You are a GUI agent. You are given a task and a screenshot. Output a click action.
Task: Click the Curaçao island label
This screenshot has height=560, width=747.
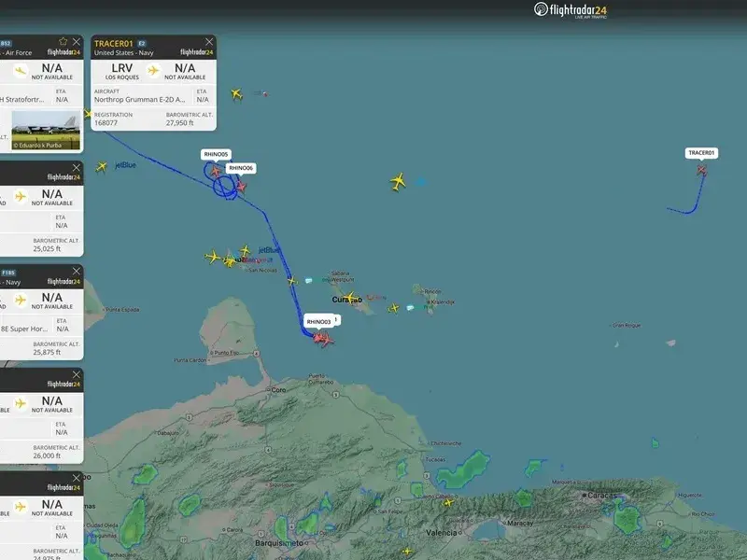click(346, 300)
